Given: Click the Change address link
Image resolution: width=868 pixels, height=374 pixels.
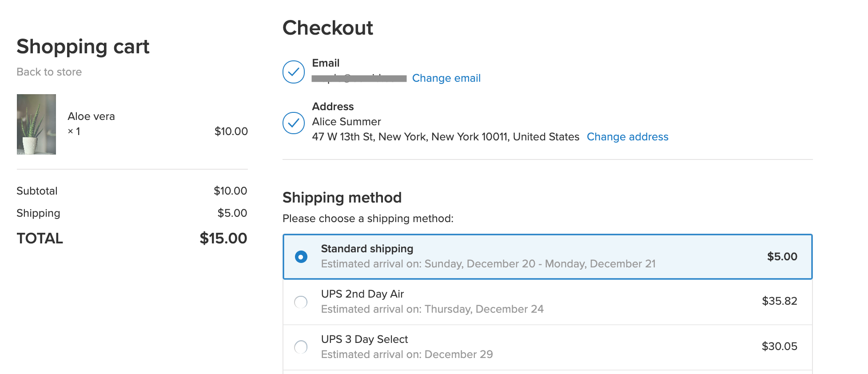Looking at the screenshot, I should (628, 137).
